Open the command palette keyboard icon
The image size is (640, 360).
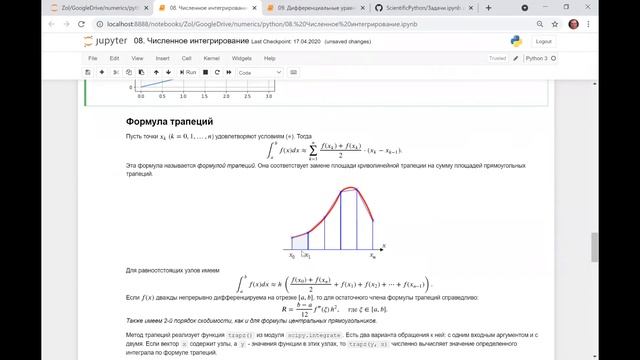(x=293, y=72)
